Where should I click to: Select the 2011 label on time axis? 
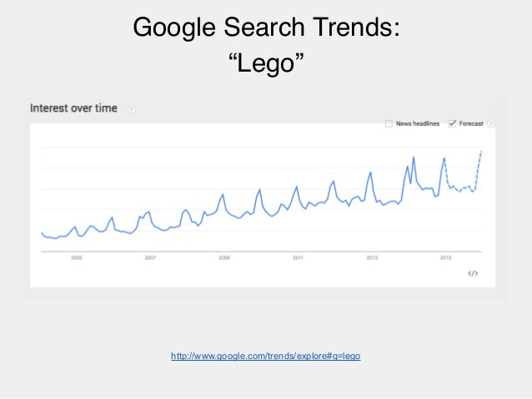[298, 258]
